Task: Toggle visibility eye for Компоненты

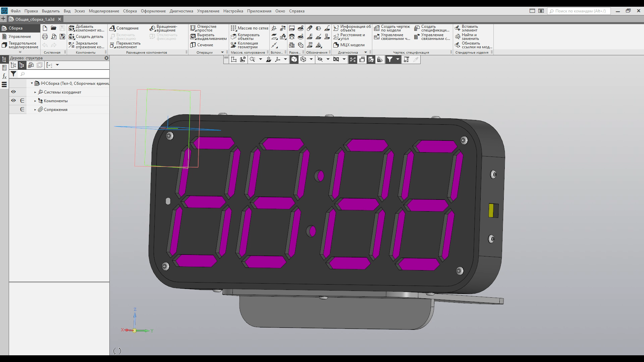Action: (x=13, y=101)
